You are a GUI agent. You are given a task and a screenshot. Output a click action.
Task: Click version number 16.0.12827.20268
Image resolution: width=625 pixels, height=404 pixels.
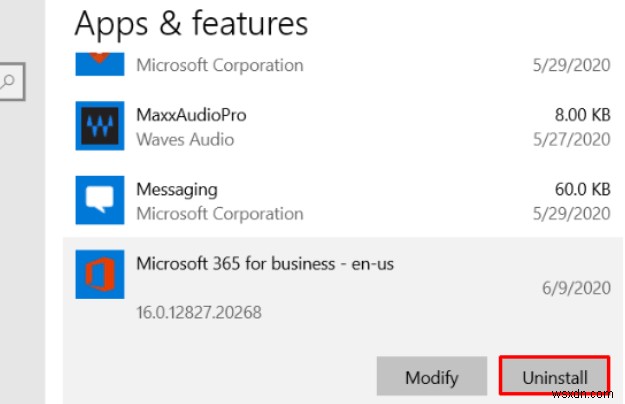click(198, 312)
